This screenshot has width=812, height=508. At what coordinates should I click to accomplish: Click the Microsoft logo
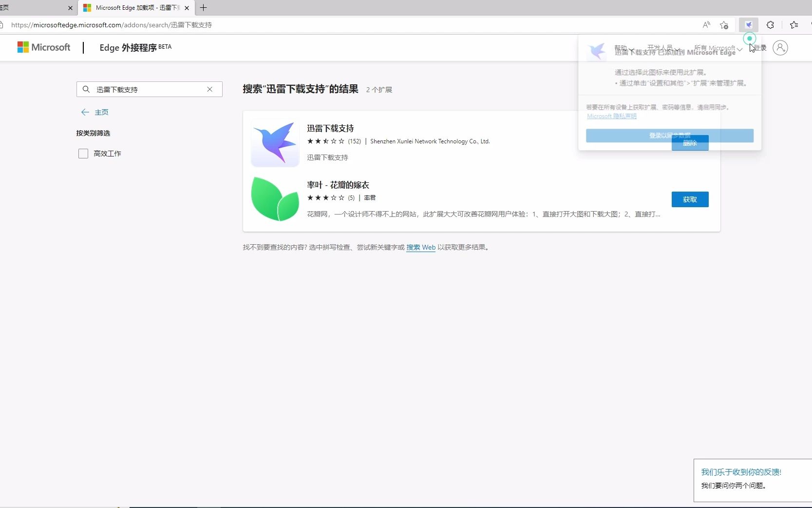[44, 47]
